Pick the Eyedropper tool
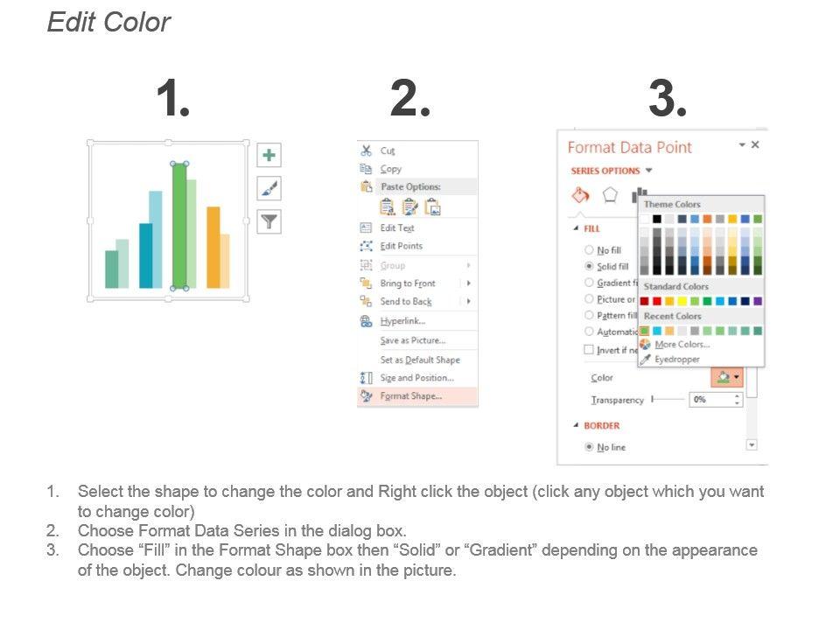 coord(676,359)
